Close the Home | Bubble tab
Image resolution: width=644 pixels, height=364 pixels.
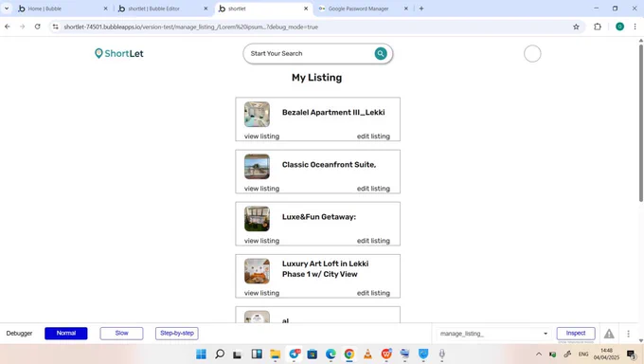pyautogui.click(x=105, y=9)
